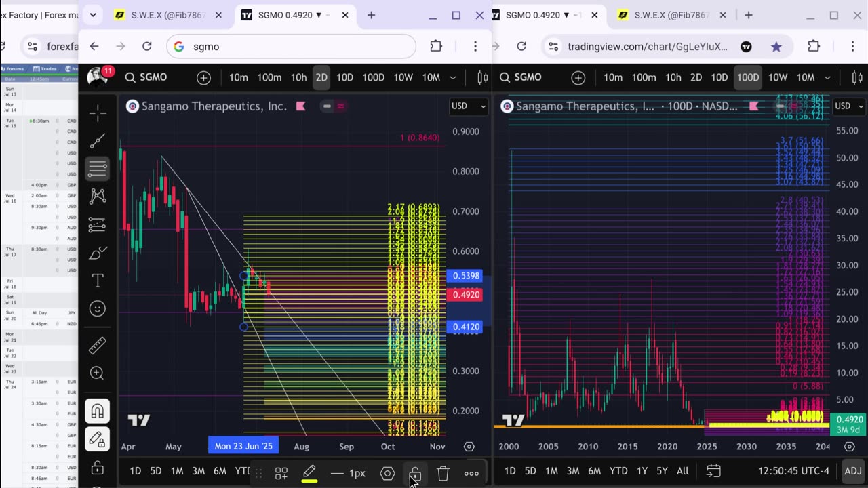Open the user profile avatar menu

(x=97, y=77)
